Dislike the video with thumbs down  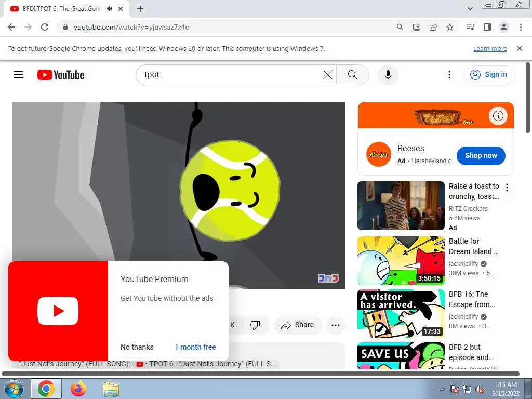click(x=255, y=325)
